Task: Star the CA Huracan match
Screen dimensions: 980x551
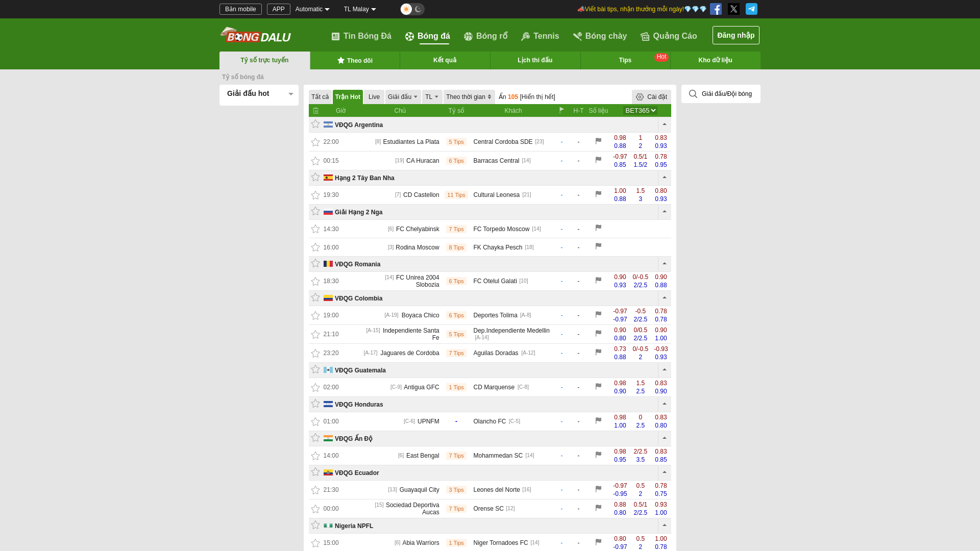Action: tap(315, 161)
